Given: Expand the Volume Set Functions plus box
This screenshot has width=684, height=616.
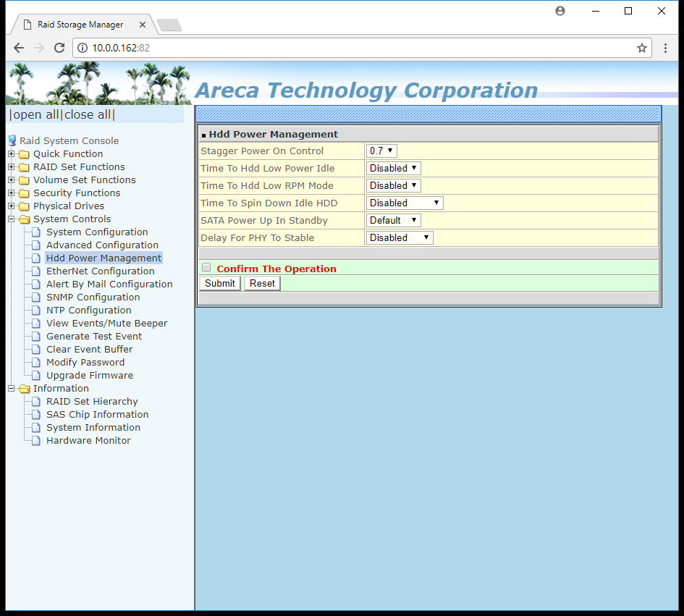Looking at the screenshot, I should coord(12,180).
